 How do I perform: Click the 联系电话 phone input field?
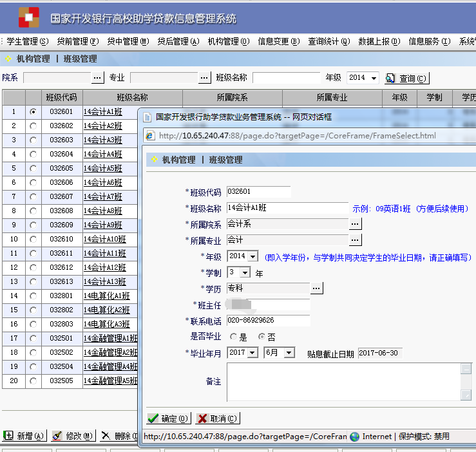pyautogui.click(x=268, y=321)
